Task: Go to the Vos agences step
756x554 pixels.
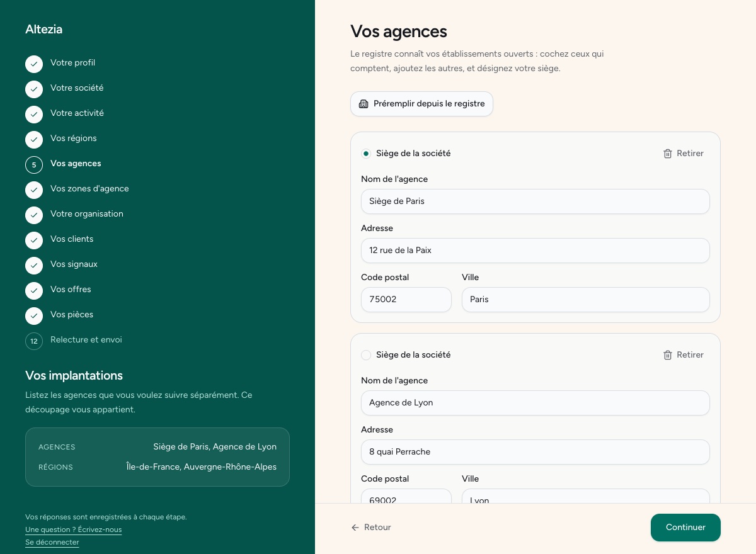Action: (x=76, y=164)
